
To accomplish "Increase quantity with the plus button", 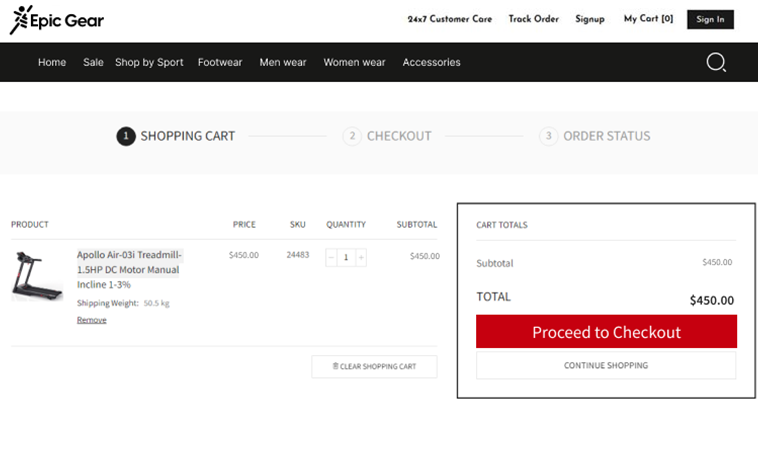I will point(361,257).
